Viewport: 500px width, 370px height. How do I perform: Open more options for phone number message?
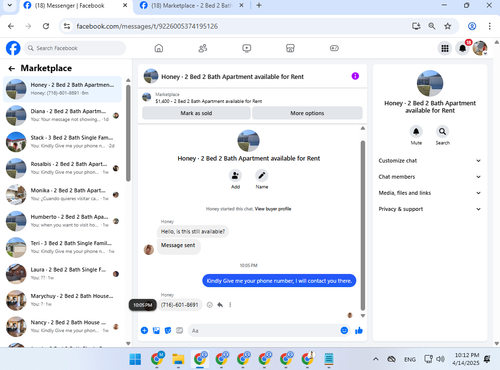point(230,305)
